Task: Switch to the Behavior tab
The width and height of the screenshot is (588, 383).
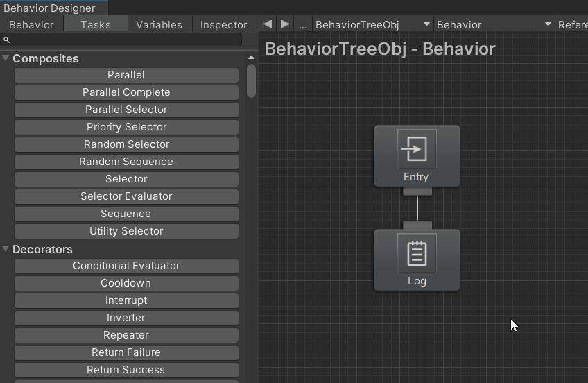Action: point(31,25)
